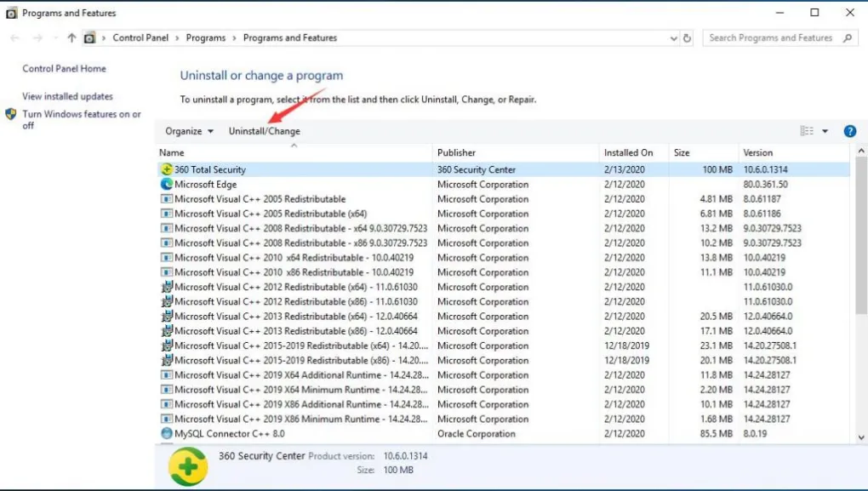
Task: Click the large 360 Security Center logo
Action: (188, 465)
